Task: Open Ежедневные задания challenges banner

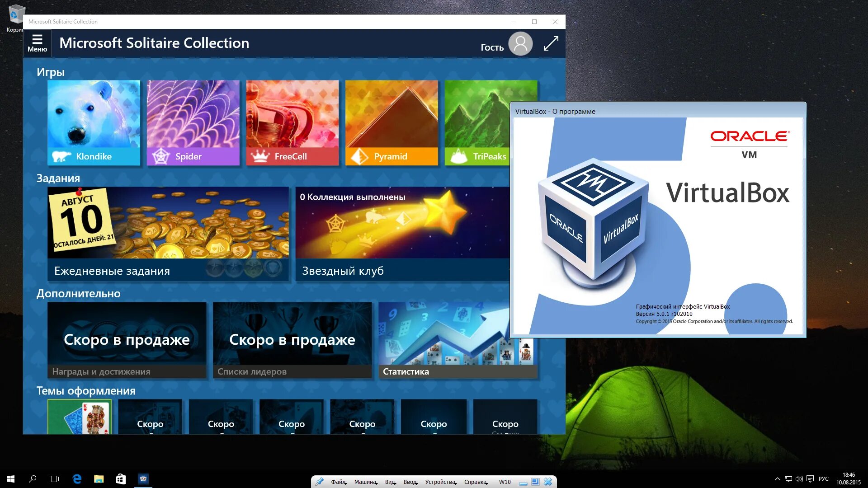Action: [x=168, y=234]
